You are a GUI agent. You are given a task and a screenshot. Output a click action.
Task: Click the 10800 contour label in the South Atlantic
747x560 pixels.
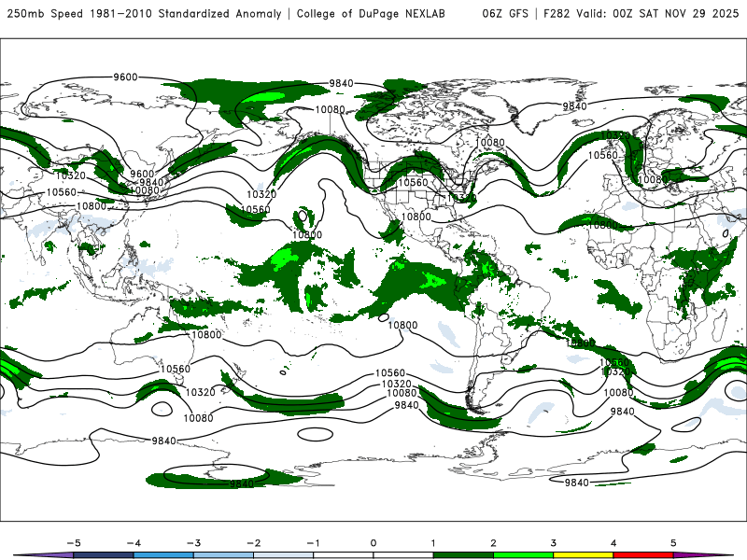(x=580, y=343)
